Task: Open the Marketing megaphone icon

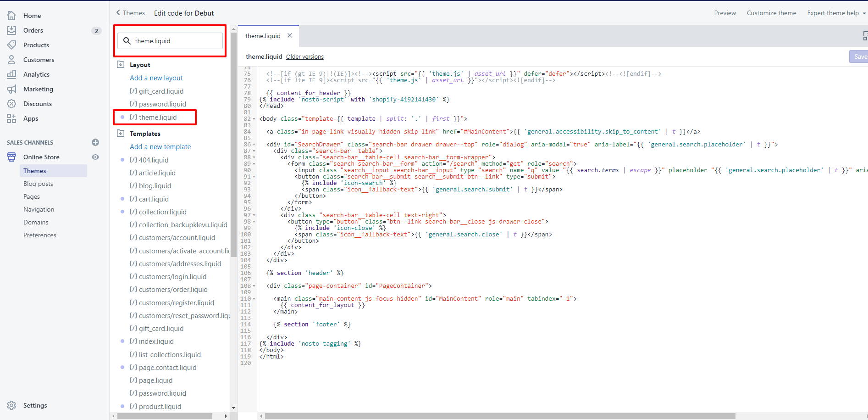Action: 11,89
